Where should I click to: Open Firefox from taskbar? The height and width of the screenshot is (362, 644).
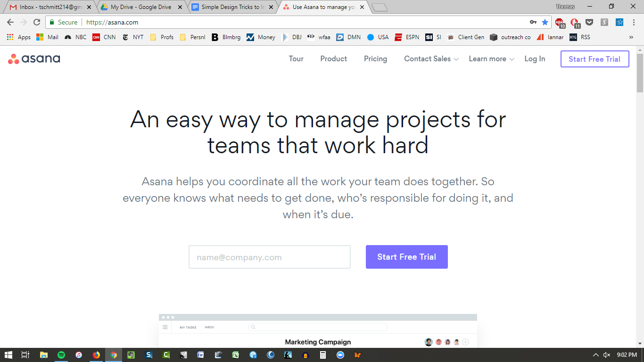click(x=96, y=355)
